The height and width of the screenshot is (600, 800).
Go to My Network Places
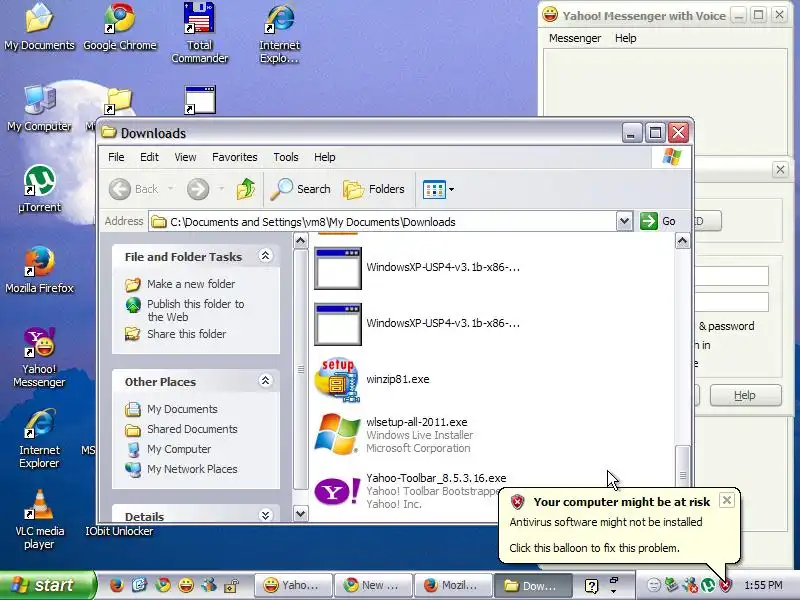pos(181,469)
